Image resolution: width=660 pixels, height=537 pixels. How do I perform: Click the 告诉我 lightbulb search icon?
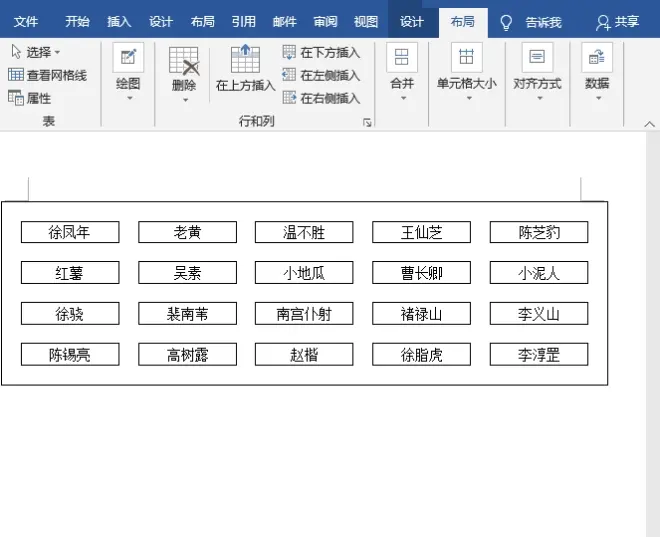point(506,22)
